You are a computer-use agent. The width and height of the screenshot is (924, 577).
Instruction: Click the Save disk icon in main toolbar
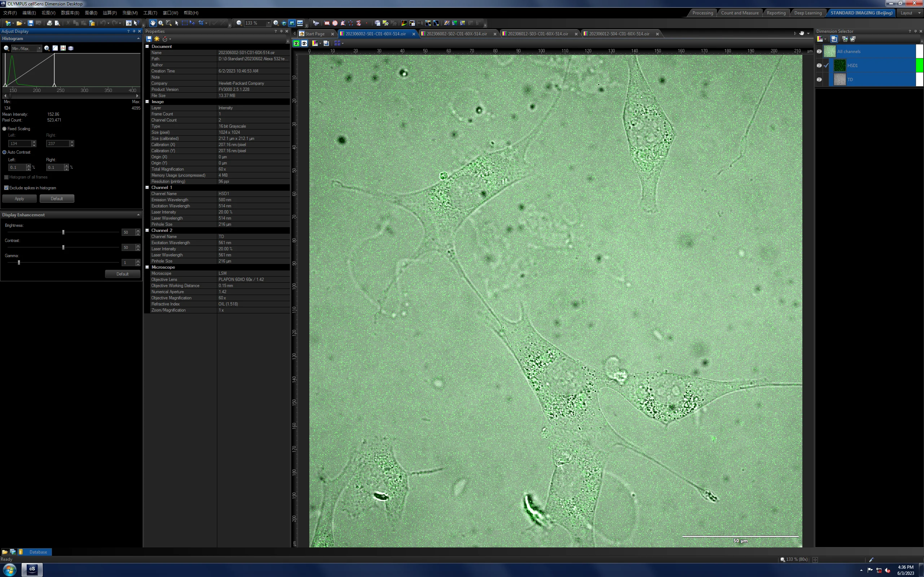coord(30,23)
